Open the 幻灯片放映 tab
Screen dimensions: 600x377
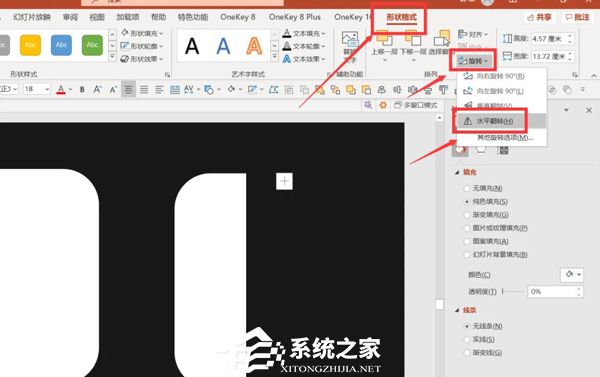coord(32,17)
